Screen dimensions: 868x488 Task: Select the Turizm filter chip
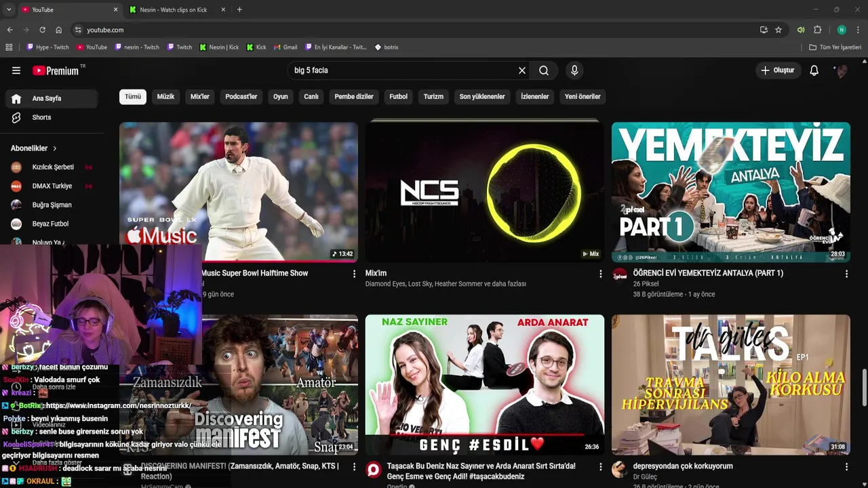(x=433, y=96)
